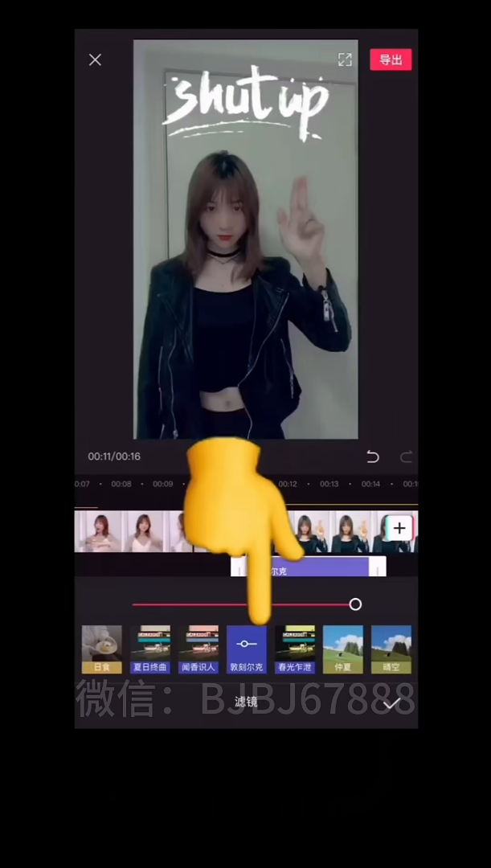Select the first video clip thumbnail in the timeline
The width and height of the screenshot is (491, 868).
pyautogui.click(x=99, y=531)
